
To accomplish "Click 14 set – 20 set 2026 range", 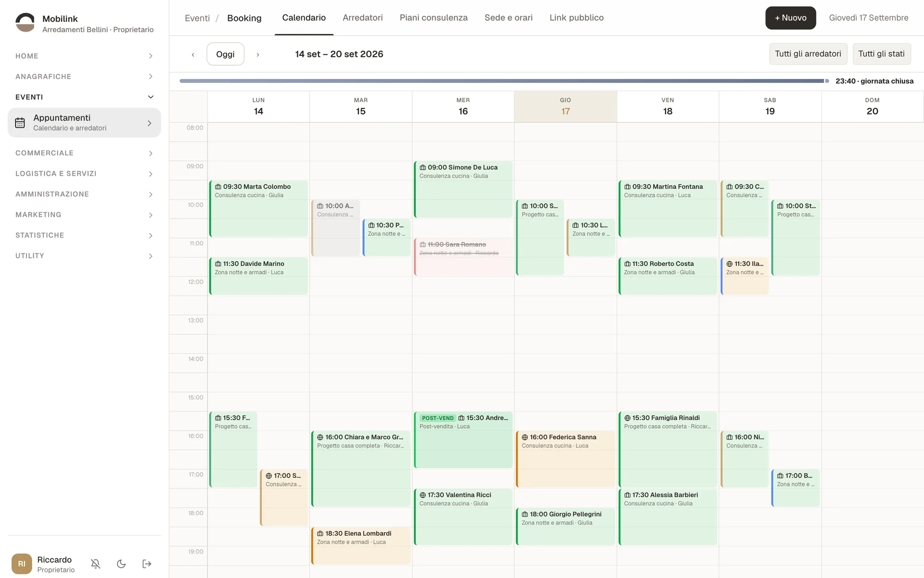I will click(339, 54).
